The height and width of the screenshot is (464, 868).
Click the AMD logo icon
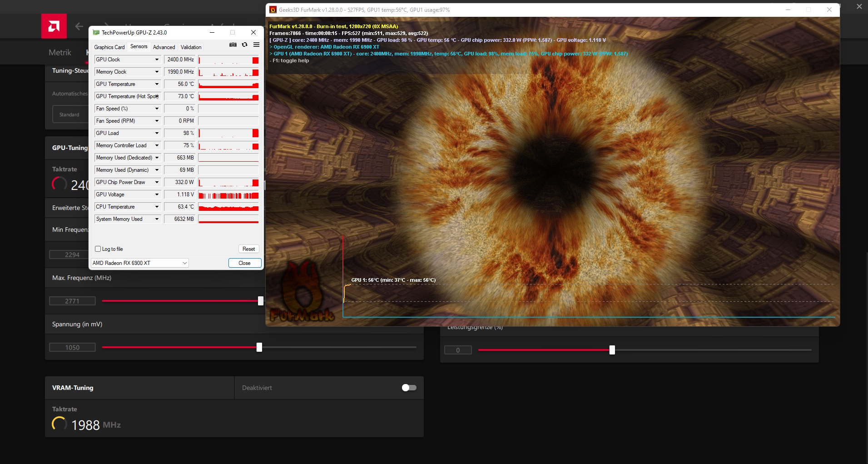(54, 26)
